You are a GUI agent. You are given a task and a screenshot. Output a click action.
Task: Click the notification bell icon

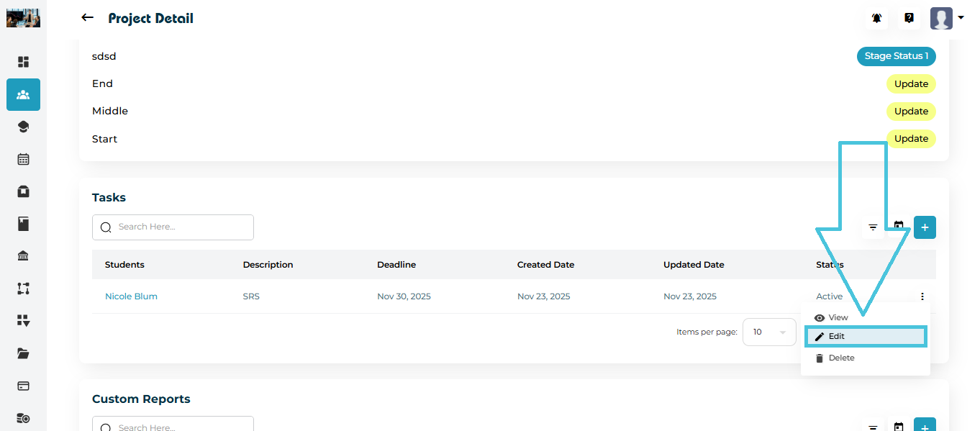point(876,18)
